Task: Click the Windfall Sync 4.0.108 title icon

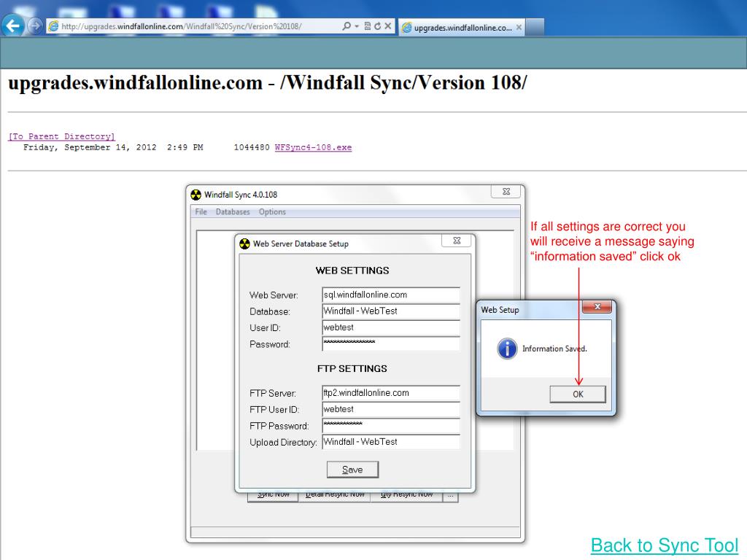Action: (196, 195)
